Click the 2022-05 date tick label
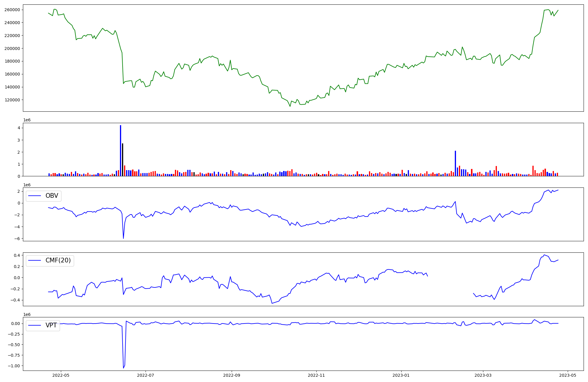 coord(61,375)
